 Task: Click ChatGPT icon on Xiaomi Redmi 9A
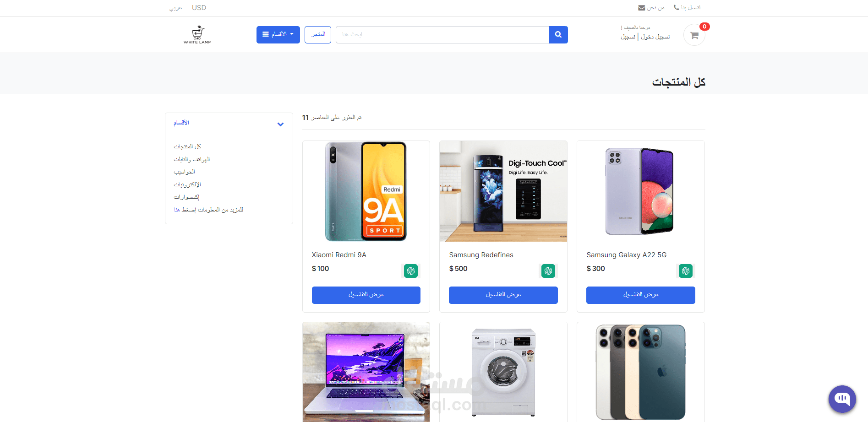[411, 271]
